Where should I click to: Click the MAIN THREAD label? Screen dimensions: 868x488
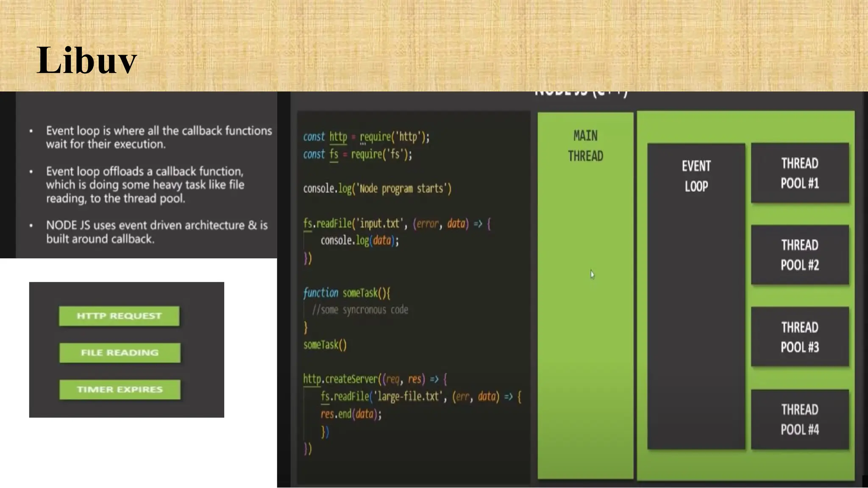[585, 146]
